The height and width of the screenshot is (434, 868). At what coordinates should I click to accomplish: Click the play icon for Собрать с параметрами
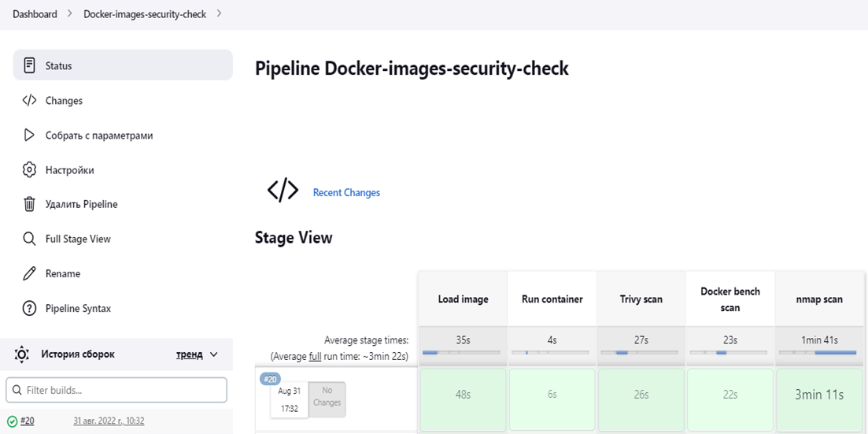[29, 135]
